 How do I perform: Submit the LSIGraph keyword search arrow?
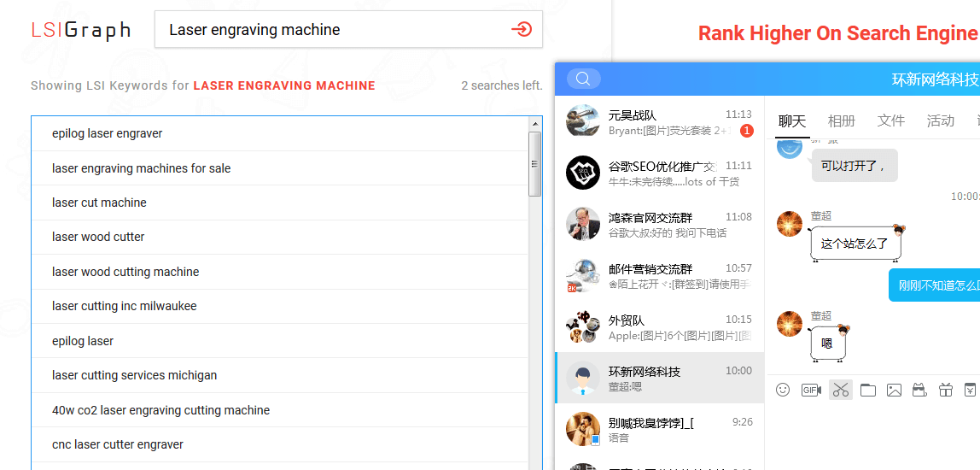click(522, 29)
